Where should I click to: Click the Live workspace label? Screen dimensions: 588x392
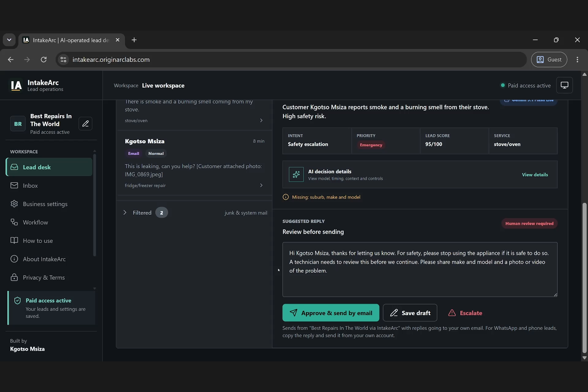(163, 85)
